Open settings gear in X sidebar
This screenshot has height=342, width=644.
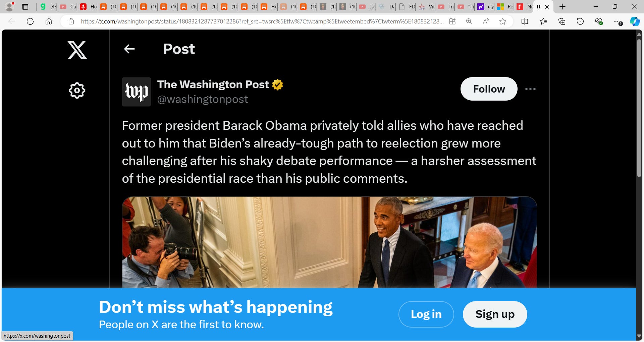(77, 90)
